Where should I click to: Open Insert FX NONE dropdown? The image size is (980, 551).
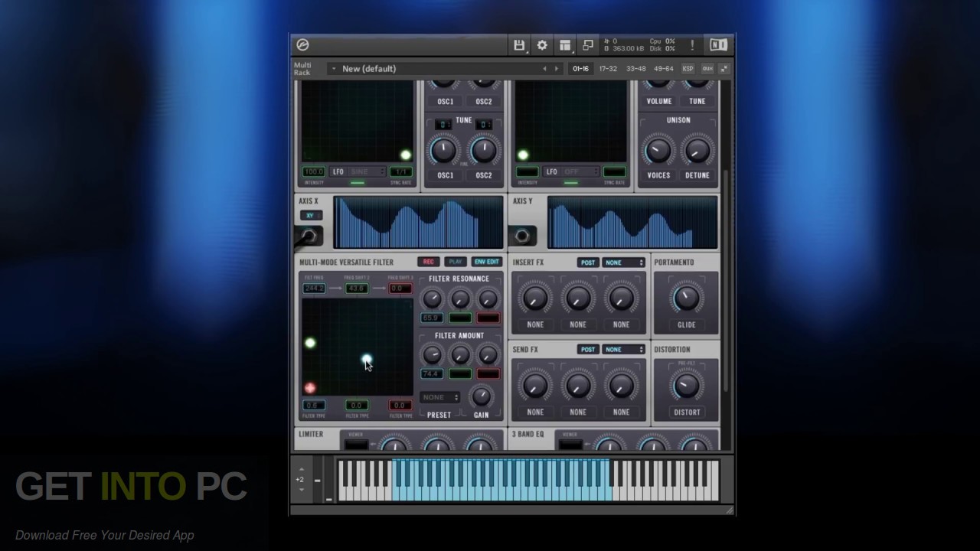point(623,262)
